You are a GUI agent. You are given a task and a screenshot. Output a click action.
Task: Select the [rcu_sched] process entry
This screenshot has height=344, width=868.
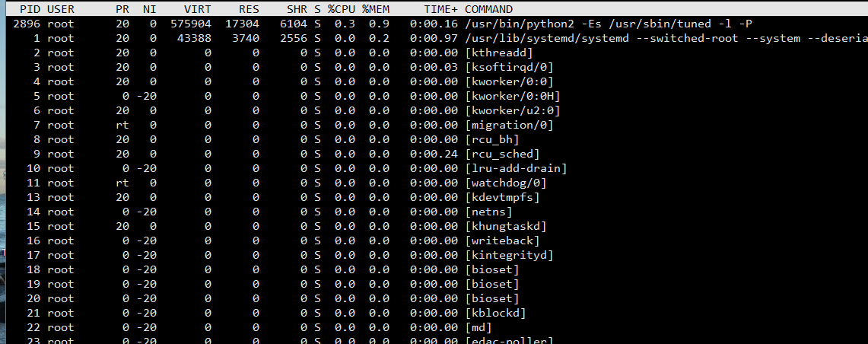coord(501,154)
